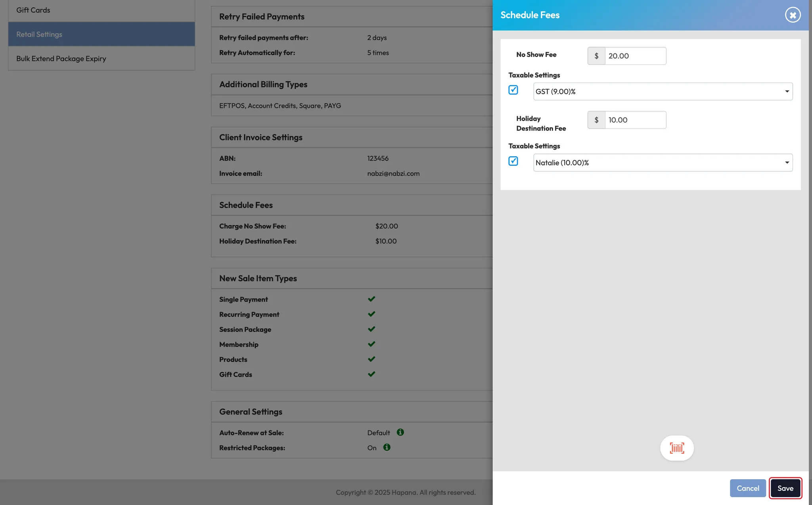The height and width of the screenshot is (505, 812).
Task: Close the Schedule Fees panel
Action: pos(793,15)
